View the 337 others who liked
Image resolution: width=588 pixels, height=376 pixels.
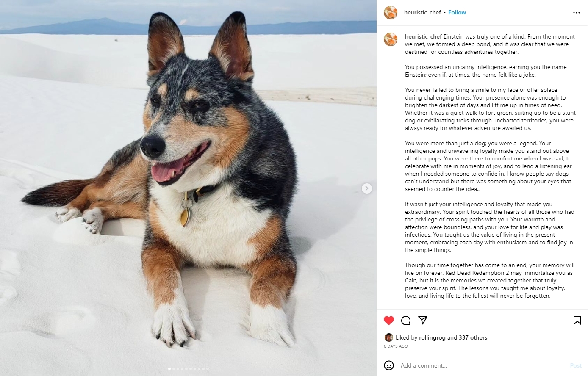[x=473, y=338]
